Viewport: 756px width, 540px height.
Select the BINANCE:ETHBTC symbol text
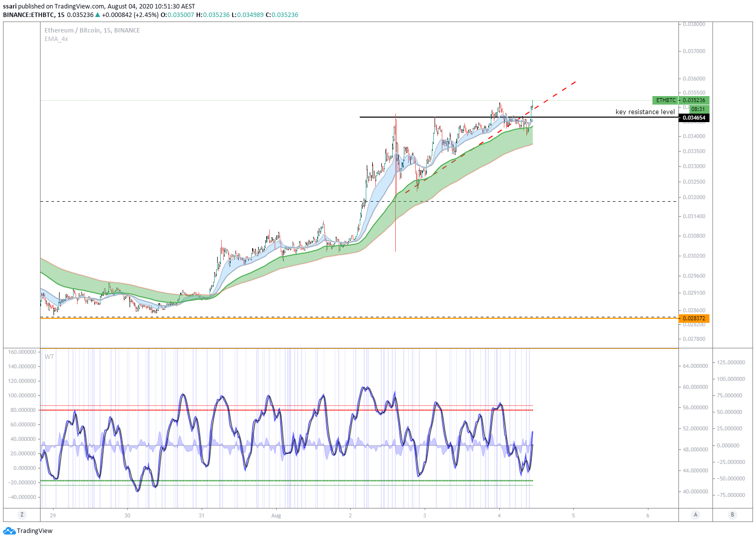click(x=29, y=15)
